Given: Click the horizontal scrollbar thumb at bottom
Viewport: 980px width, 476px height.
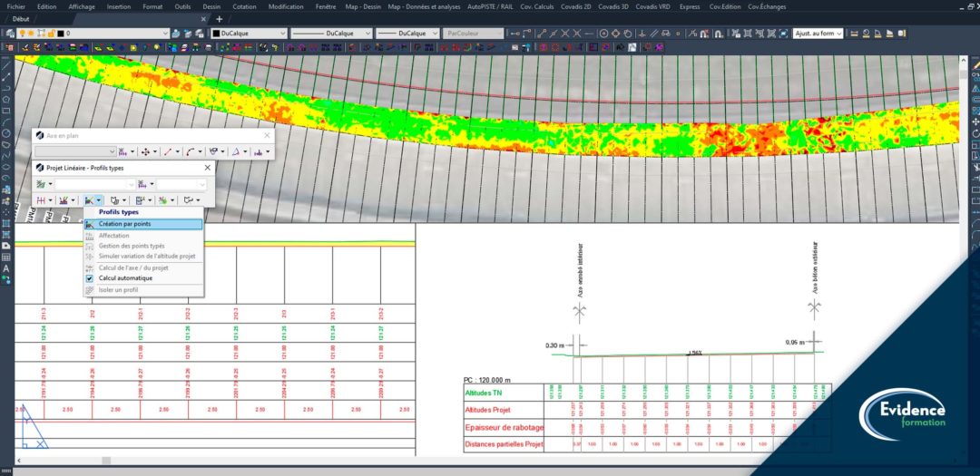Looking at the screenshot, I should pos(106,461).
